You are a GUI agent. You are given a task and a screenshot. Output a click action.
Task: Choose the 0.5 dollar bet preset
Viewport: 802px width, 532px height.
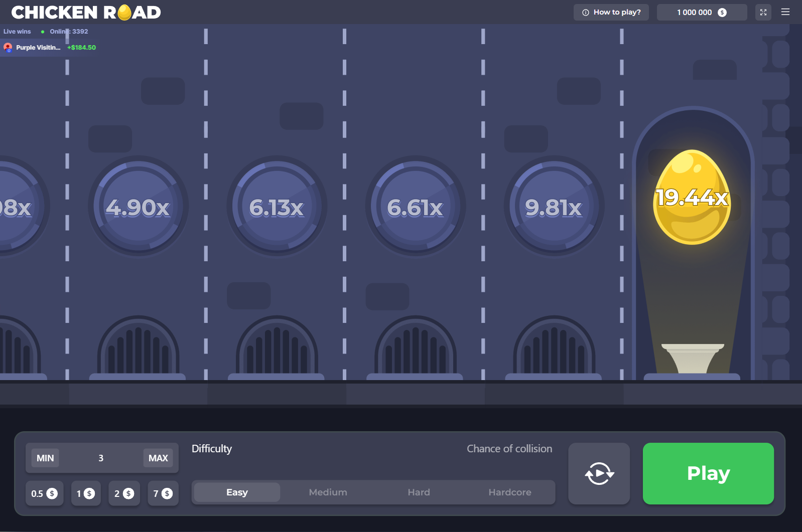point(44,493)
